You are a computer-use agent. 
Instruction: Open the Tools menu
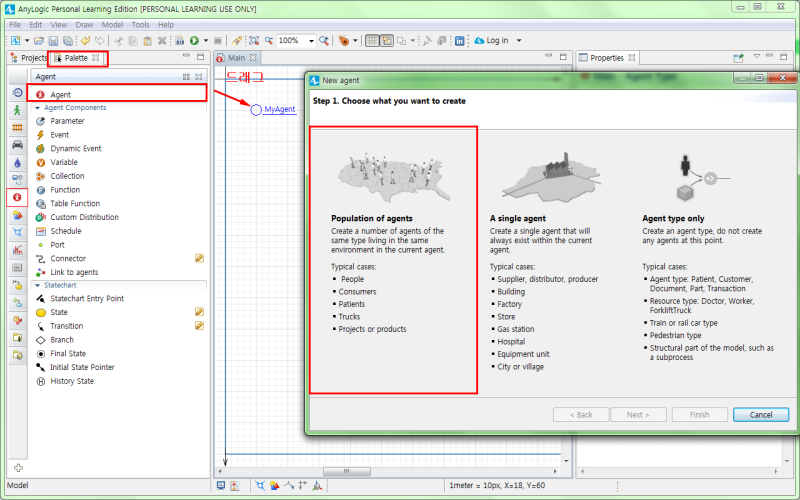click(x=140, y=24)
